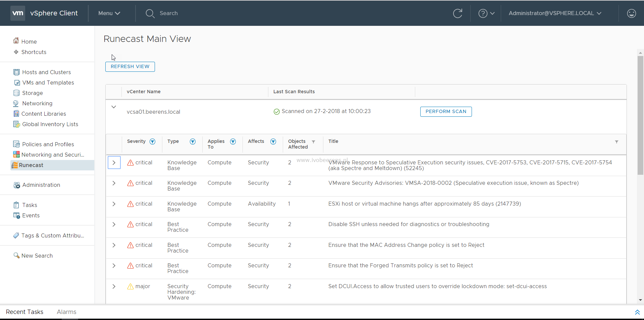Click the Shortcuts icon
The image size is (644, 320).
(16, 52)
